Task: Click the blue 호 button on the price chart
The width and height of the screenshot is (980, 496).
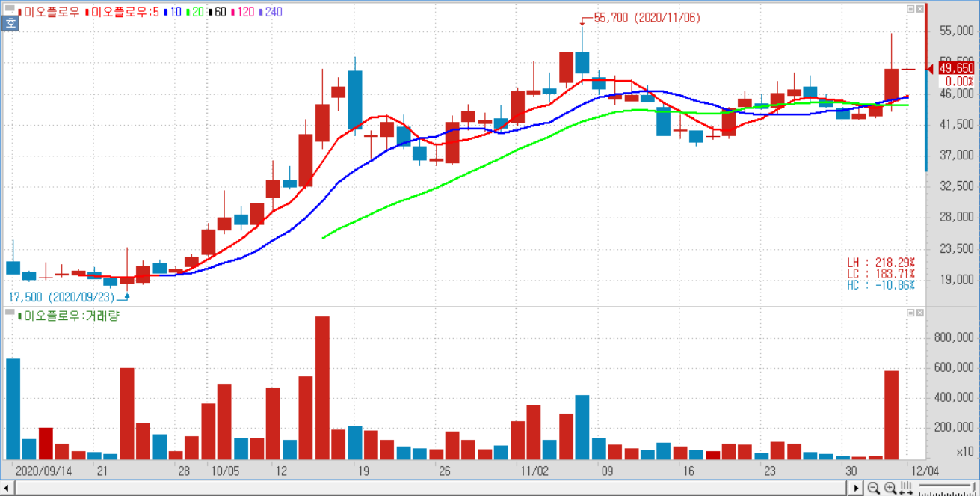Action: [x=10, y=23]
